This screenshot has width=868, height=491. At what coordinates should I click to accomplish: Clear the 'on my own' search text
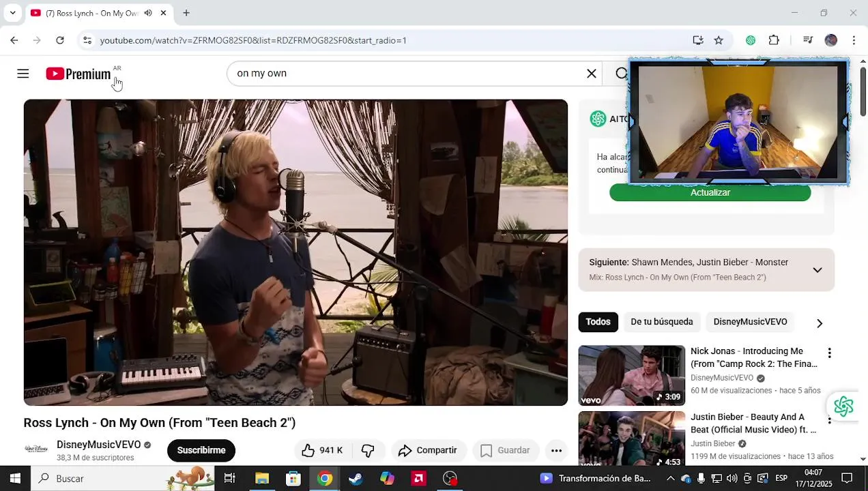pos(592,74)
